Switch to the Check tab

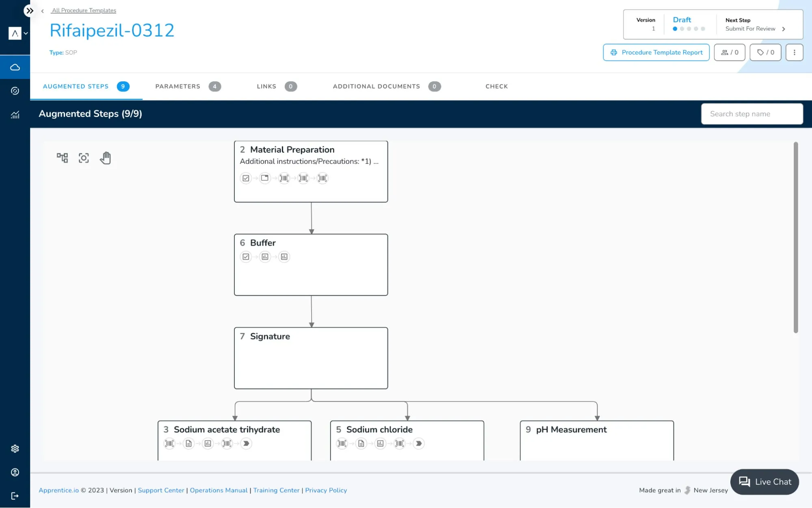(x=496, y=86)
